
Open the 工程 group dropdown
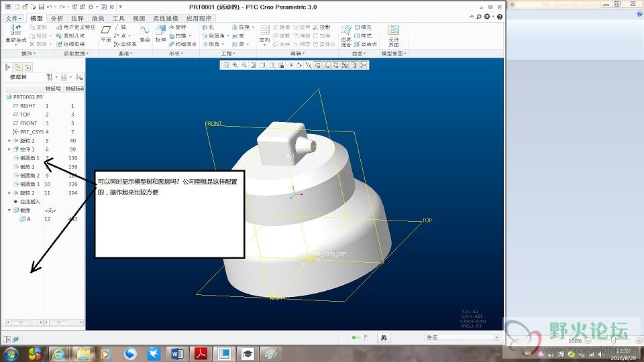pos(227,54)
